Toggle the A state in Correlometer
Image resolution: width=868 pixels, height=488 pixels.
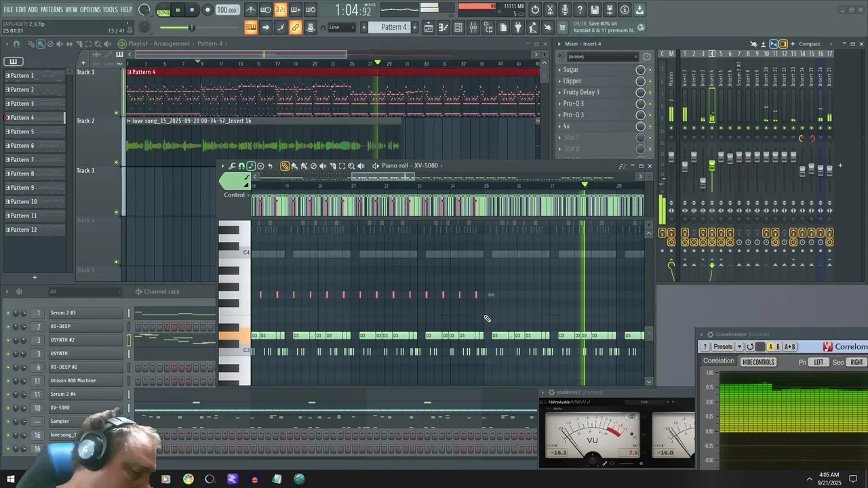(x=770, y=346)
